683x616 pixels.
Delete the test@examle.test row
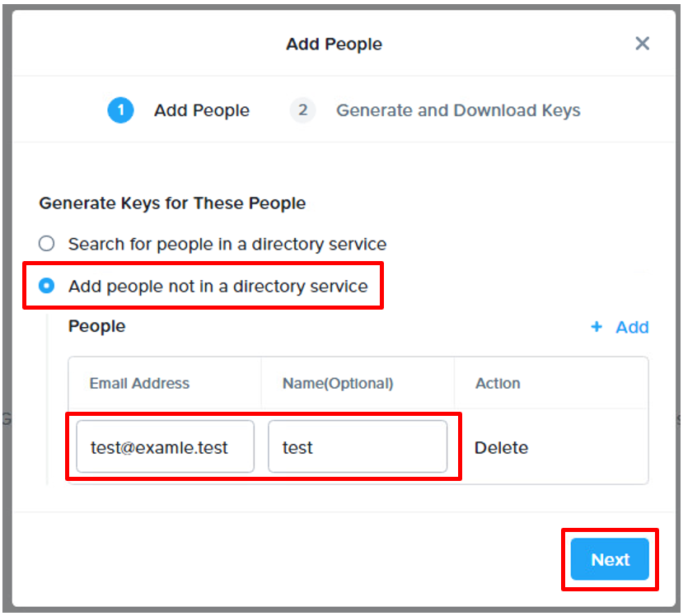click(x=501, y=447)
